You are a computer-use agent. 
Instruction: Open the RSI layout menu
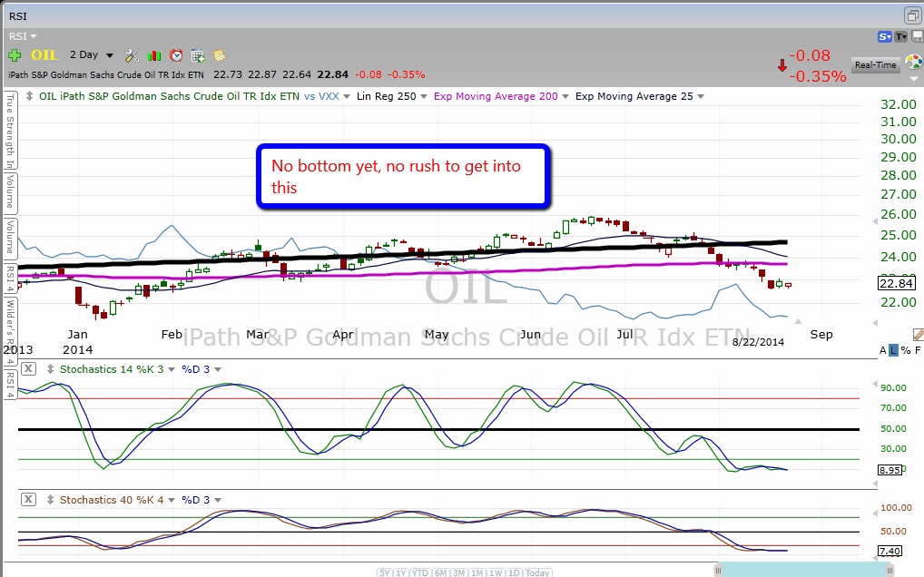point(23,36)
